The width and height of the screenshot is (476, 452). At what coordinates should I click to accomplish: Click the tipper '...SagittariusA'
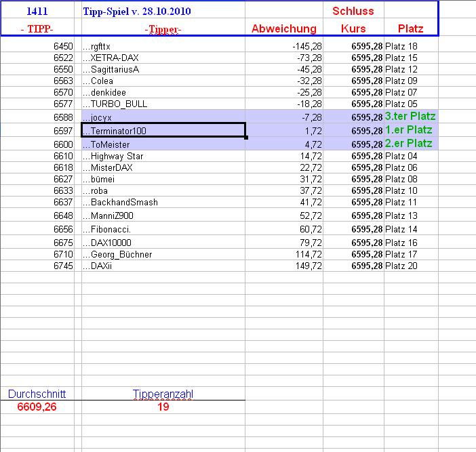(111, 70)
